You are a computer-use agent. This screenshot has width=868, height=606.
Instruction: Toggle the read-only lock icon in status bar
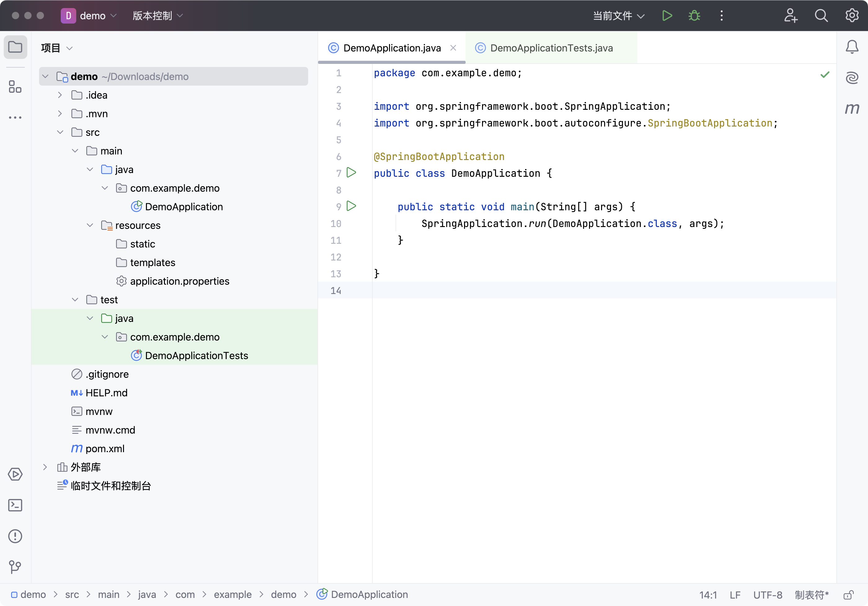coord(849,595)
